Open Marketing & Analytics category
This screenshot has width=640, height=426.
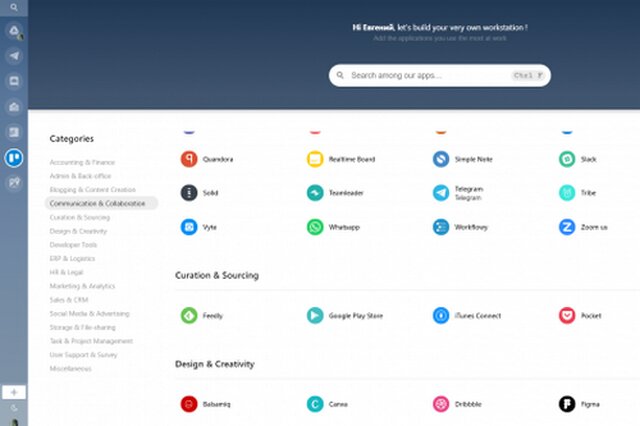coord(82,286)
